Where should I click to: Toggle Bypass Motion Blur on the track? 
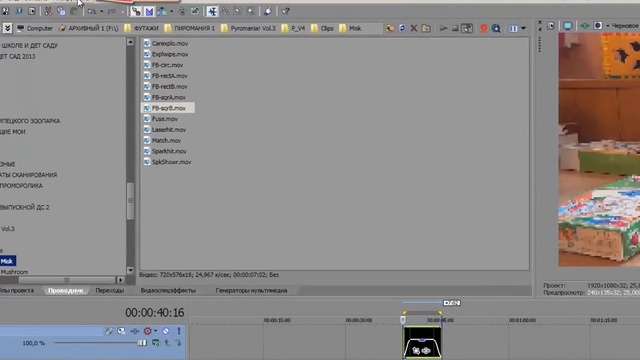point(109,331)
